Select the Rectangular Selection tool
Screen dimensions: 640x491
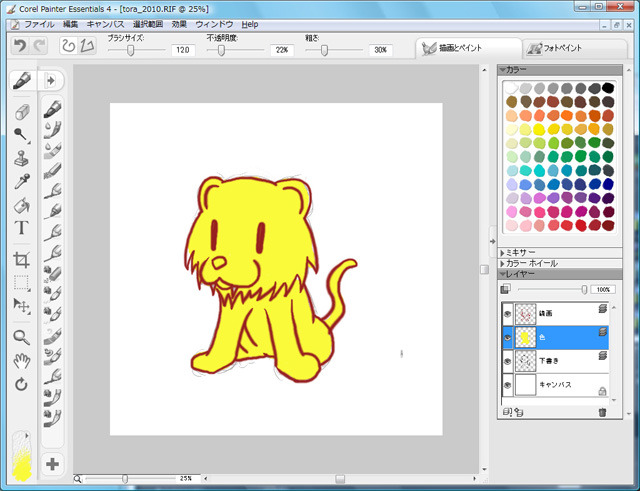(x=21, y=283)
